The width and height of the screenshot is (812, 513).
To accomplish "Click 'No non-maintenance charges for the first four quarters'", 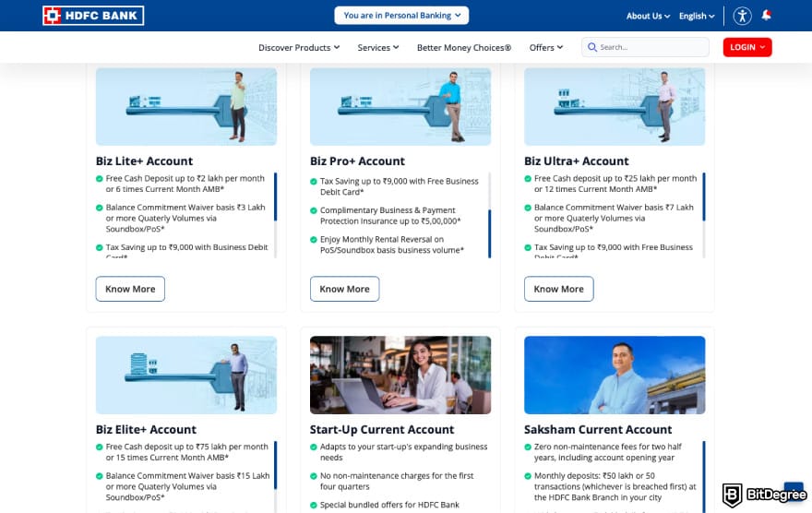I will [x=397, y=481].
